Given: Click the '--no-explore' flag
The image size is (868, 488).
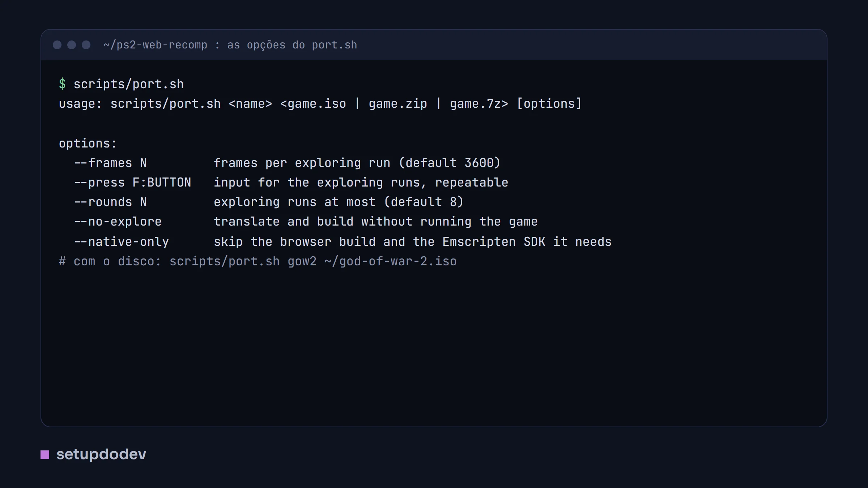Looking at the screenshot, I should (x=118, y=222).
